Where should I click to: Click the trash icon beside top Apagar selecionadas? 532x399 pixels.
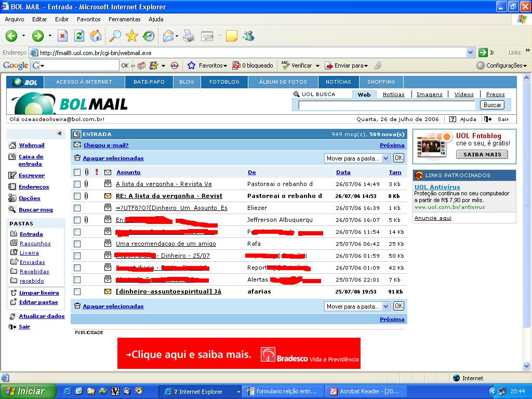[77, 158]
